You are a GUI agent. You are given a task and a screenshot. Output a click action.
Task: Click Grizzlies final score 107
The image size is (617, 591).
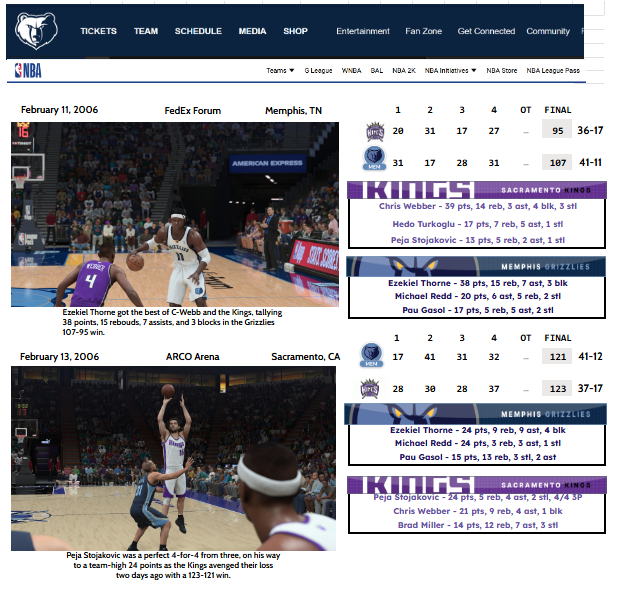557,162
